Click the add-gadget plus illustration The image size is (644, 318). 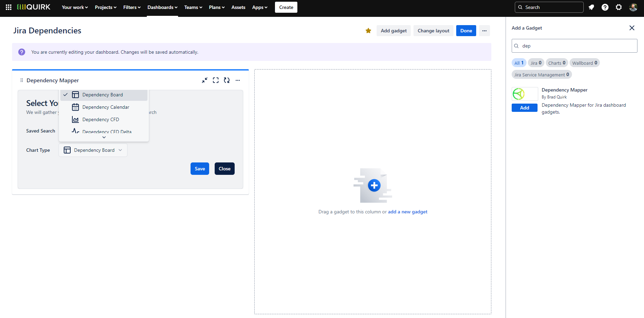[373, 185]
